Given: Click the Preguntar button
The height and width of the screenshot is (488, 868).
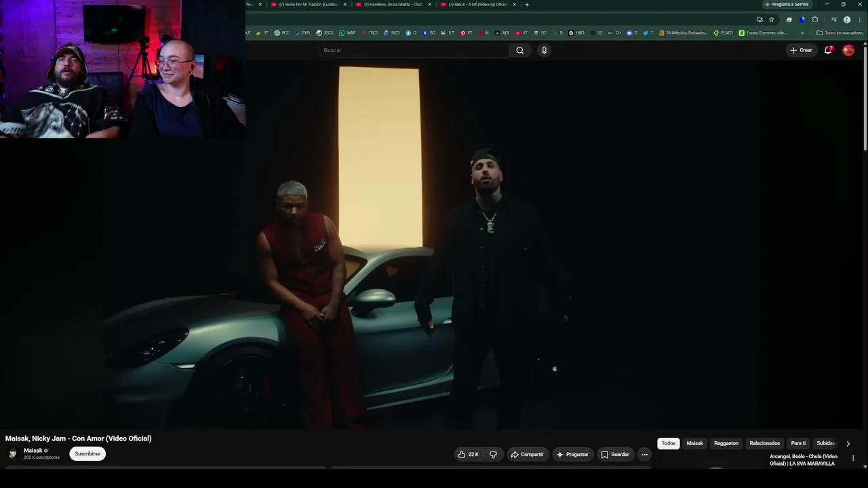Looking at the screenshot, I should 573,454.
